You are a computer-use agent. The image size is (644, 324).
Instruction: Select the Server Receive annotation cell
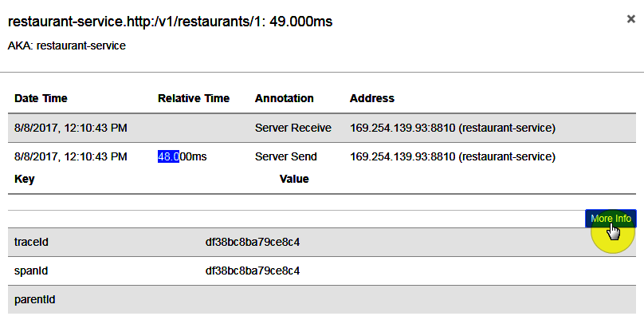pos(287,128)
